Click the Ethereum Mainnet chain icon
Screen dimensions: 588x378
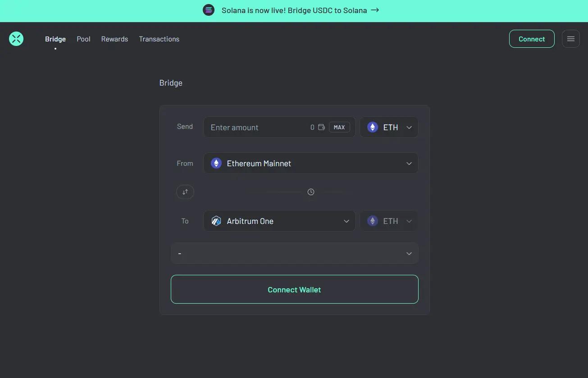pos(216,164)
